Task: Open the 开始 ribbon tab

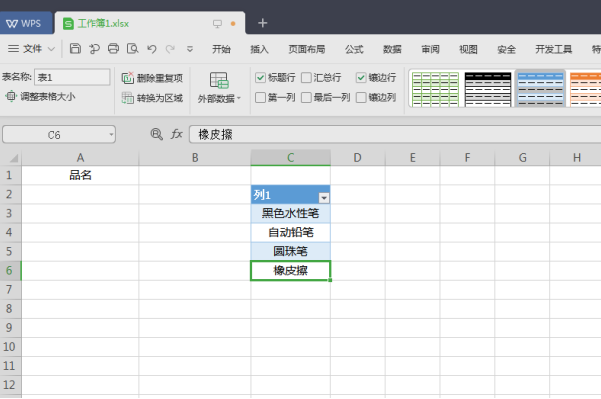Action: (x=221, y=49)
